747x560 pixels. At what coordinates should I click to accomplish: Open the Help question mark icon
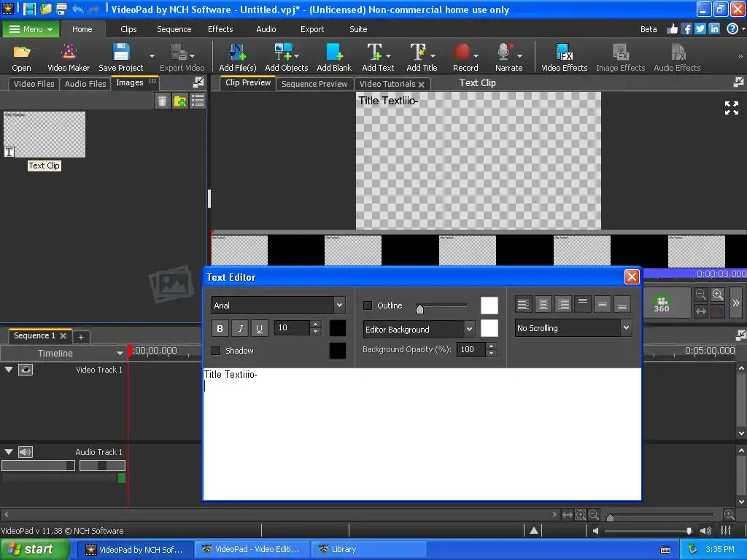tap(732, 29)
